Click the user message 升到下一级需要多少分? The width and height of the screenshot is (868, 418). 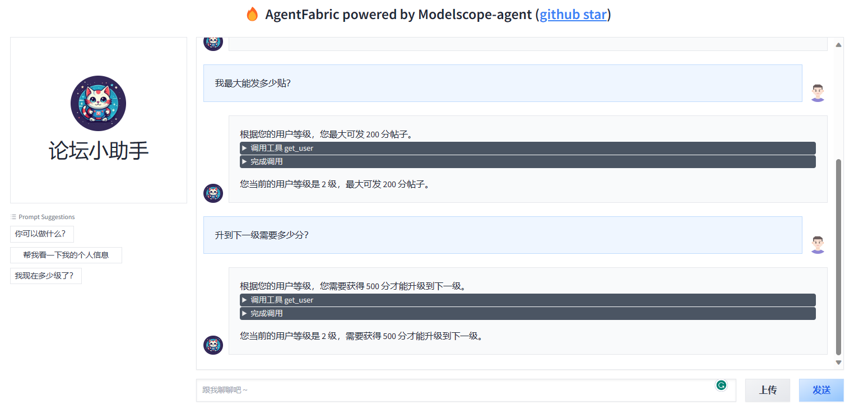coord(503,235)
